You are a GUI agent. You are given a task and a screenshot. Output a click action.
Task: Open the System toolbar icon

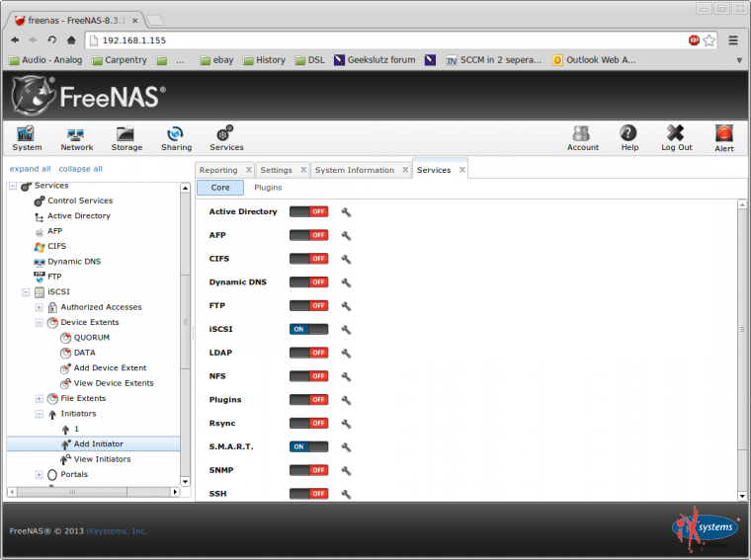pyautogui.click(x=27, y=138)
